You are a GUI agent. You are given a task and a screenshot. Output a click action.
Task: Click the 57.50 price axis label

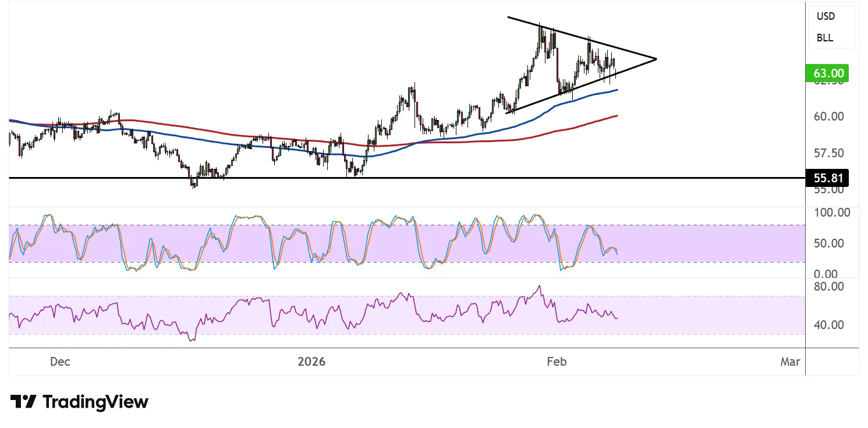829,153
